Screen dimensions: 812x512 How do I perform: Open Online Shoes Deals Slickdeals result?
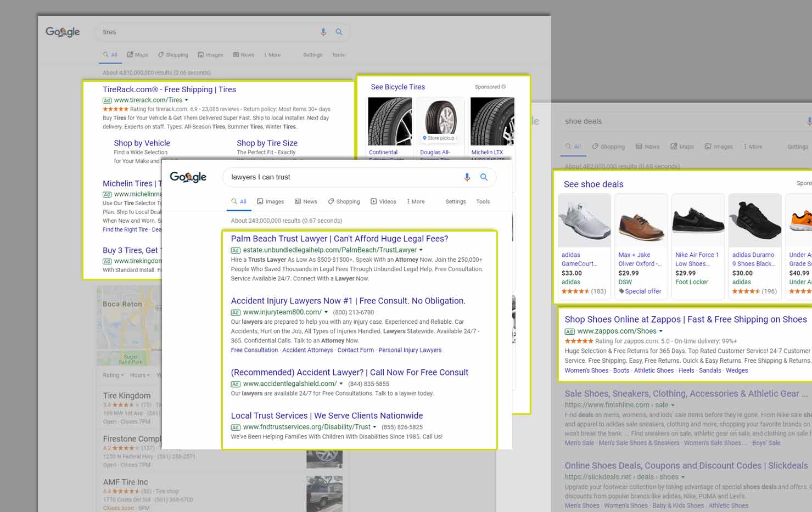(x=686, y=465)
